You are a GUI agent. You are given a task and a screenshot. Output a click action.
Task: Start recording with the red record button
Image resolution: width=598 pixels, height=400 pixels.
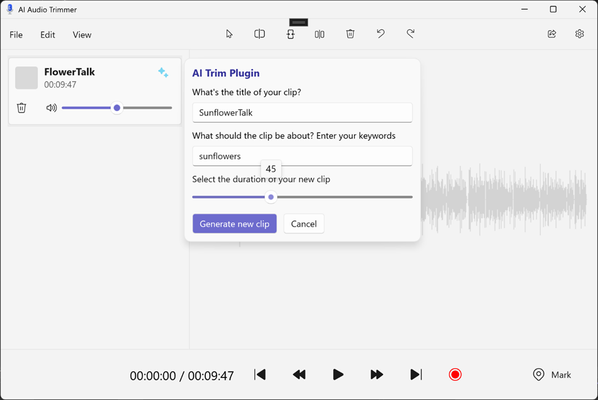(455, 374)
